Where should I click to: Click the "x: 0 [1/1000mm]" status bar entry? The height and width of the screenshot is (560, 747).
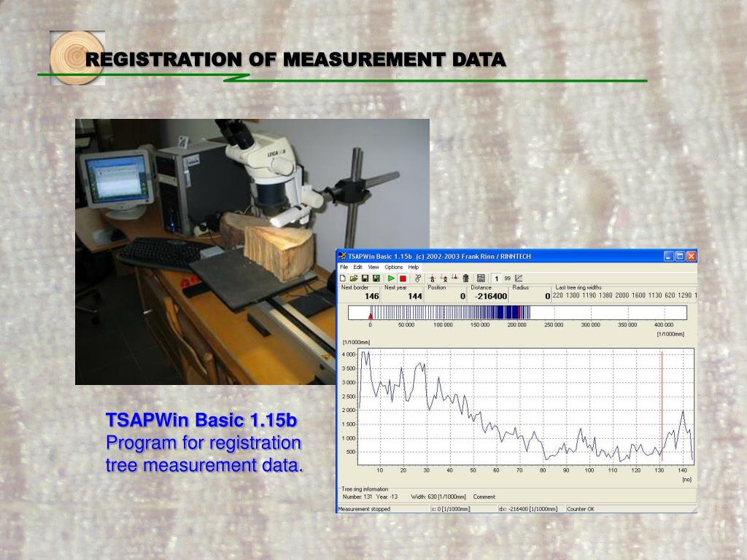pos(450,509)
